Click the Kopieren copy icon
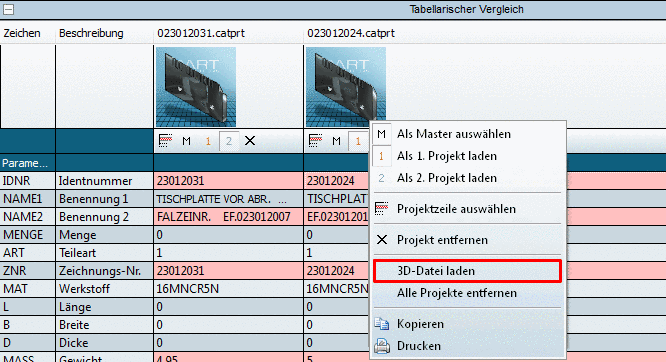This screenshot has width=666, height=362. point(381,324)
